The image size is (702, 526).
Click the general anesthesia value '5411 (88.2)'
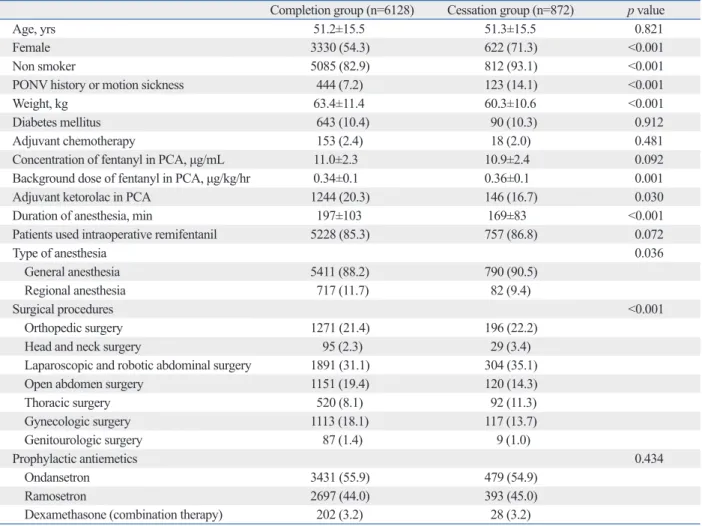(x=340, y=272)
